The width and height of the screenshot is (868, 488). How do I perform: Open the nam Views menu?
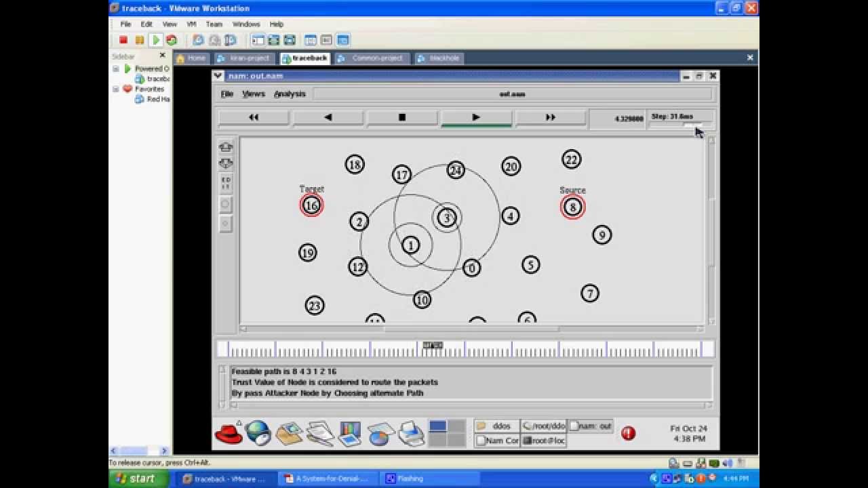[x=254, y=94]
